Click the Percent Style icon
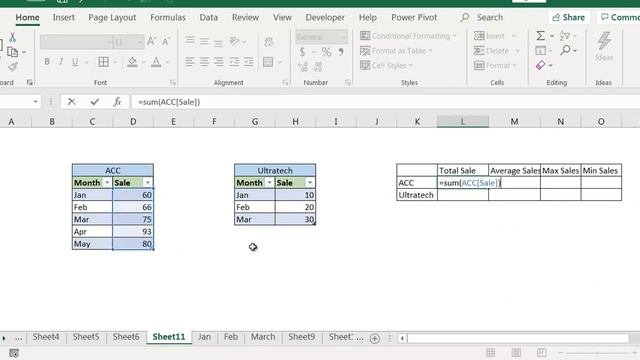 326,52
